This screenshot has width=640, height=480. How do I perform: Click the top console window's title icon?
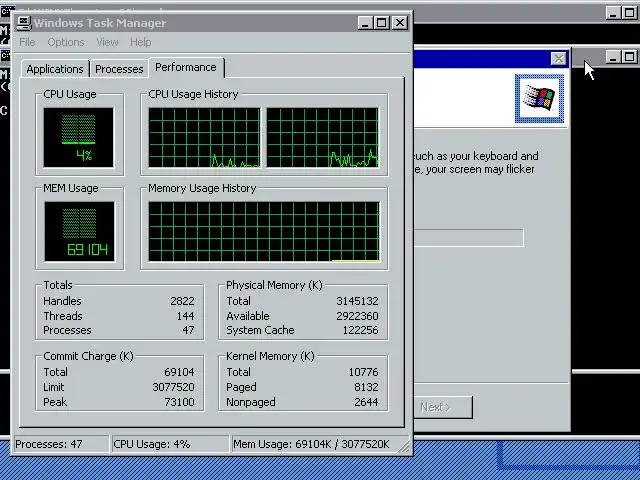(6, 11)
